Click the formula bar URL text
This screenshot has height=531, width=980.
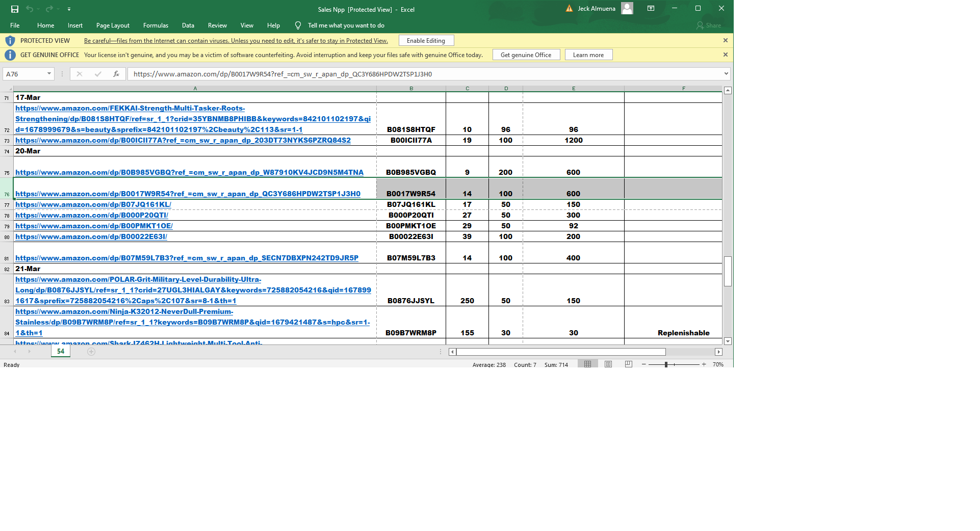(282, 74)
